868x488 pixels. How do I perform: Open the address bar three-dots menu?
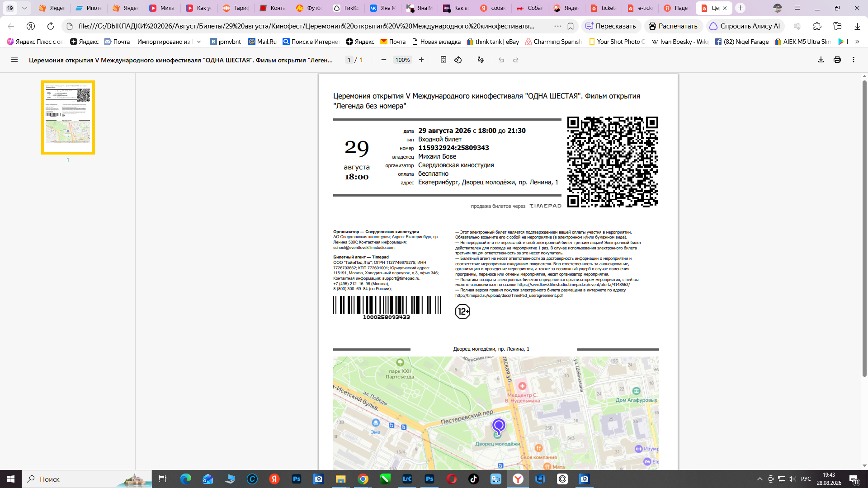coord(558,26)
